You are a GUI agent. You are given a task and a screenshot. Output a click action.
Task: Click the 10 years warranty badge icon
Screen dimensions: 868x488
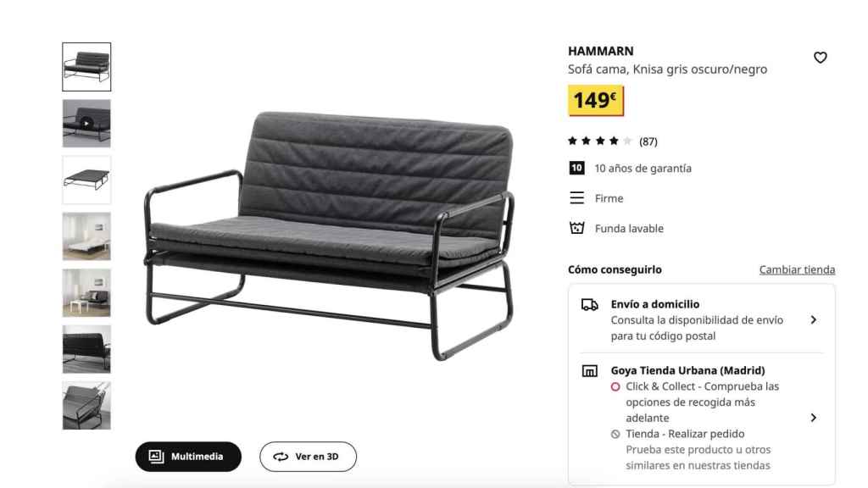point(576,168)
